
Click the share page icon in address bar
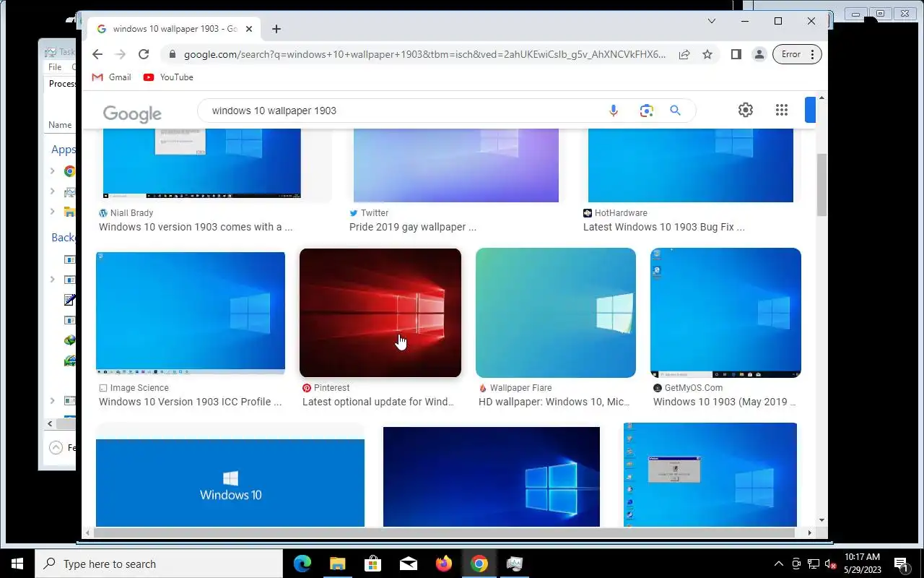tap(684, 54)
